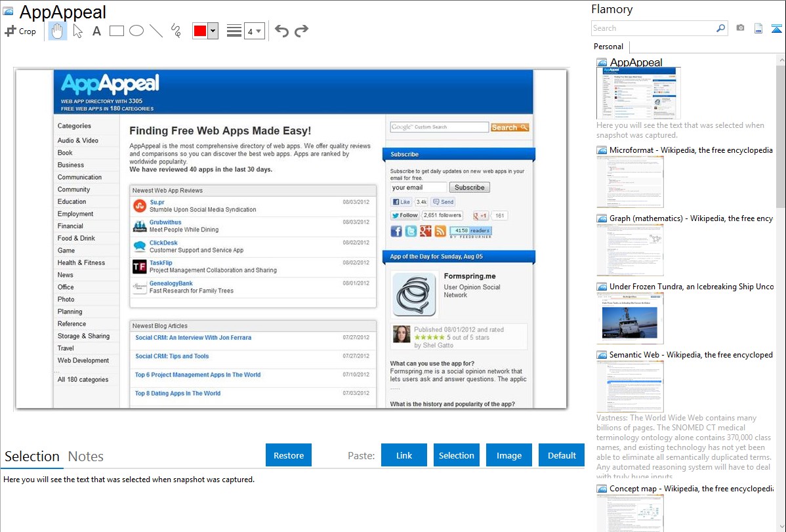Click the blue triangle icon at panel top-right

(x=776, y=28)
